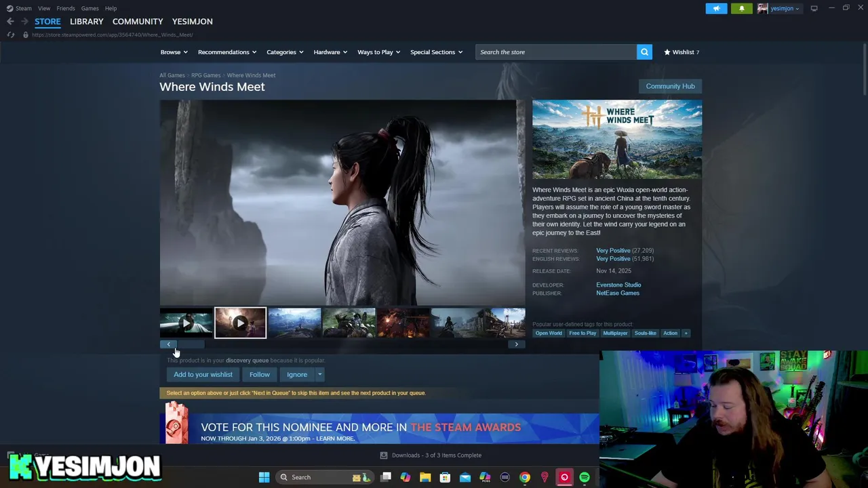Open Google Chrome from the taskbar
The image size is (868, 488).
pyautogui.click(x=525, y=477)
